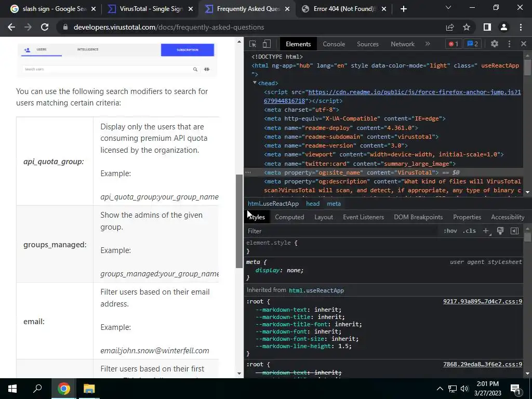Select head in the DOM breadcrumb
Viewport: 532px width, 399px height.
pos(312,204)
